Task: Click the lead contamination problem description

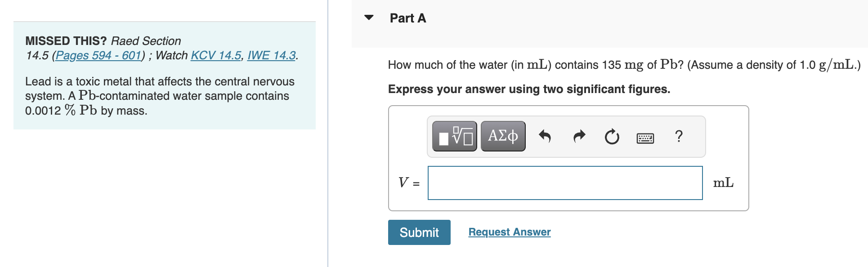Action: pyautogui.click(x=160, y=96)
